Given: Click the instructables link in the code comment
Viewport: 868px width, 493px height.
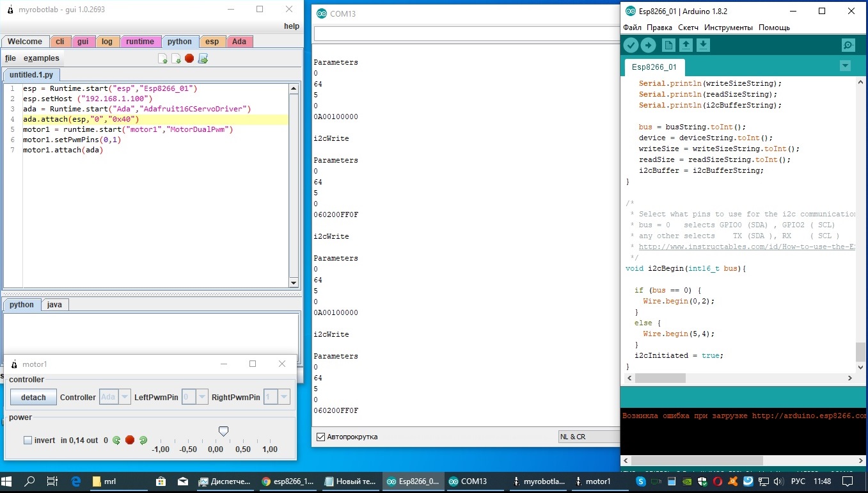Looking at the screenshot, I should click(x=747, y=247).
